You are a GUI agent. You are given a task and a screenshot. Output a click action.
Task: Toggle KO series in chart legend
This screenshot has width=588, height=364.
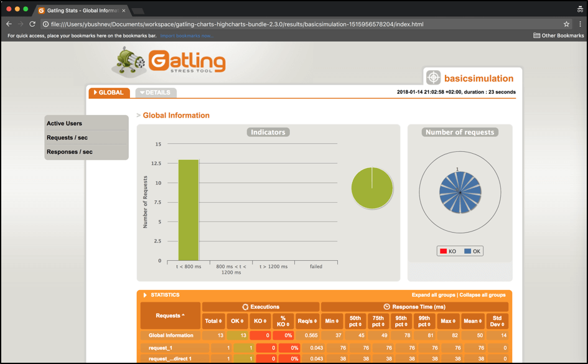[448, 251]
